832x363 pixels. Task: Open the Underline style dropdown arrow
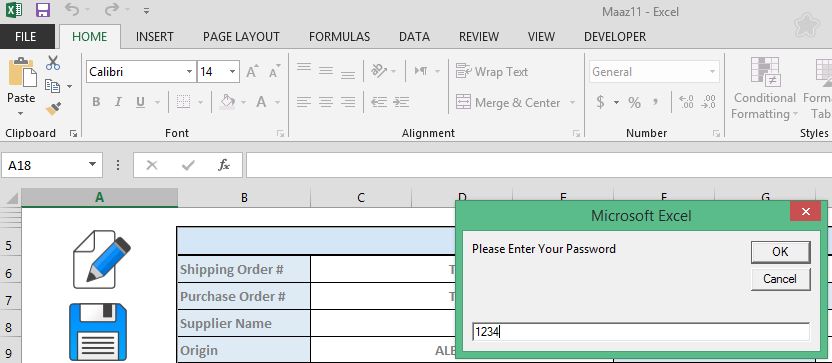point(158,102)
